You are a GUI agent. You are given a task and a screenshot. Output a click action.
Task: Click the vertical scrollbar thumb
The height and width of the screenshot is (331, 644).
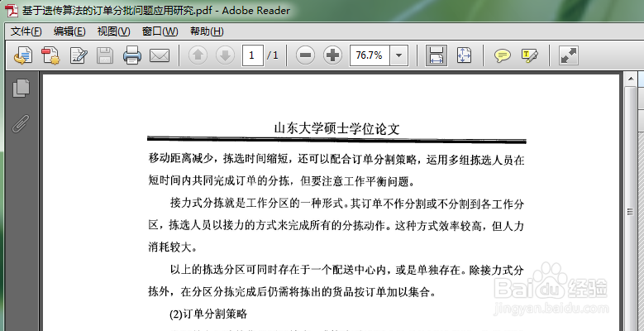point(630,212)
